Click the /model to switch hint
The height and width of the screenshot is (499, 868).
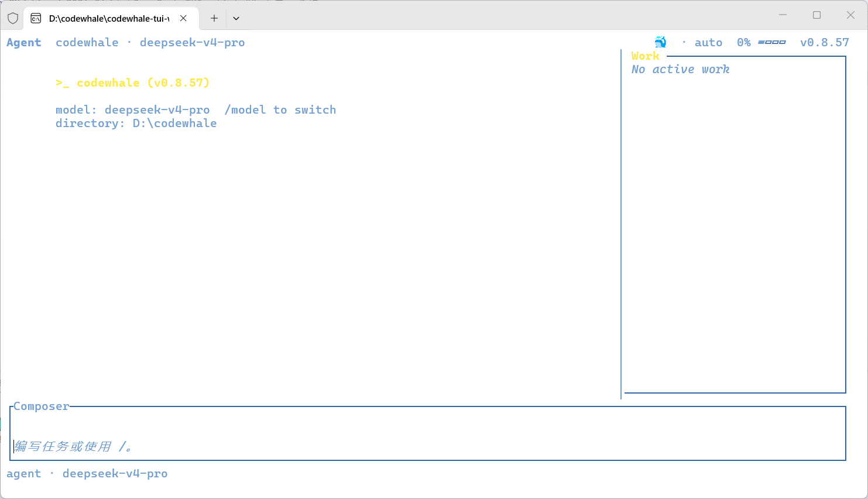tap(280, 110)
